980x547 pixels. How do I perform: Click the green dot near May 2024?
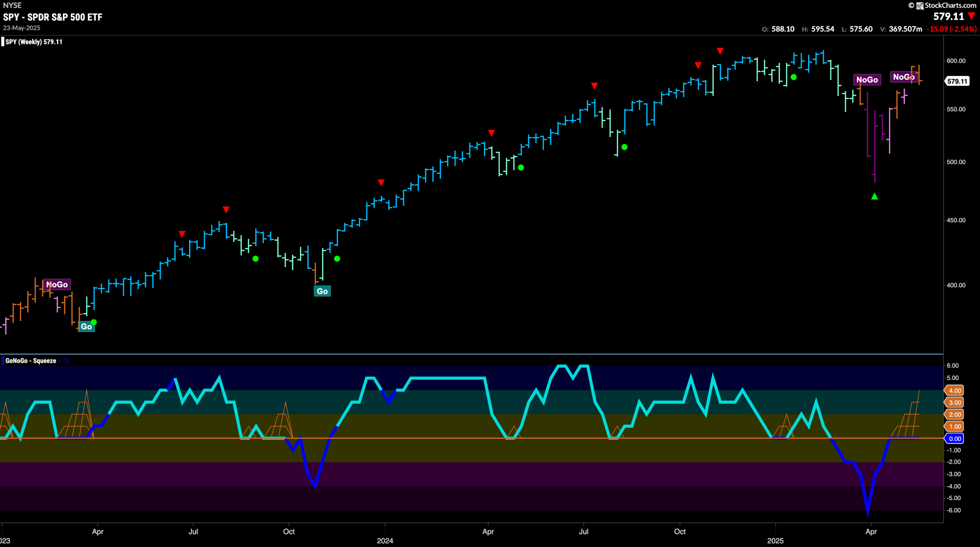(521, 167)
